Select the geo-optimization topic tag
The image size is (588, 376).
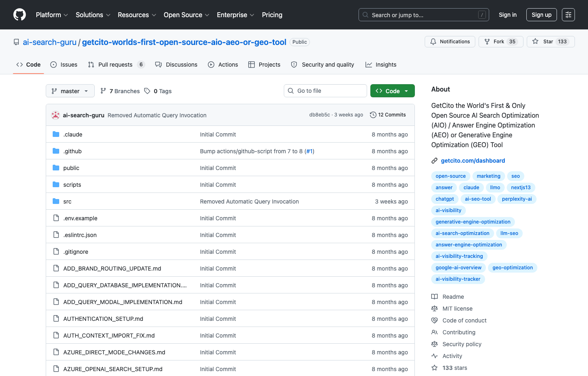click(x=512, y=268)
